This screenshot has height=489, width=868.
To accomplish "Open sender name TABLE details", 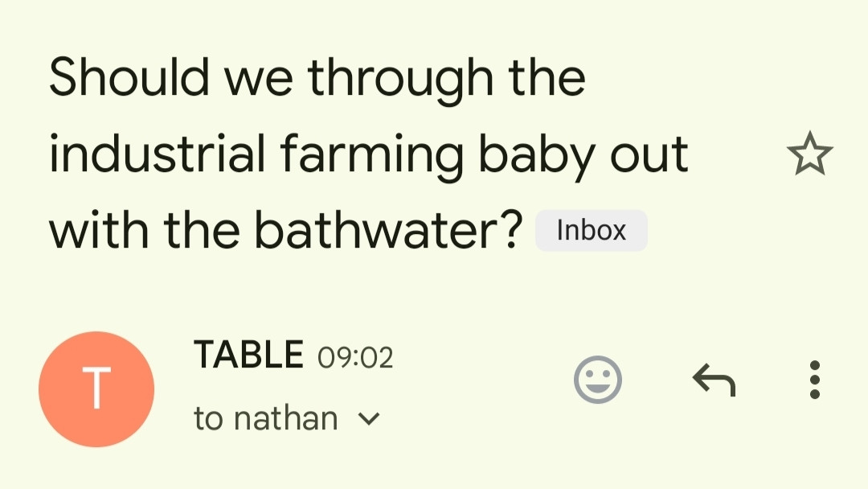I will 248,355.
